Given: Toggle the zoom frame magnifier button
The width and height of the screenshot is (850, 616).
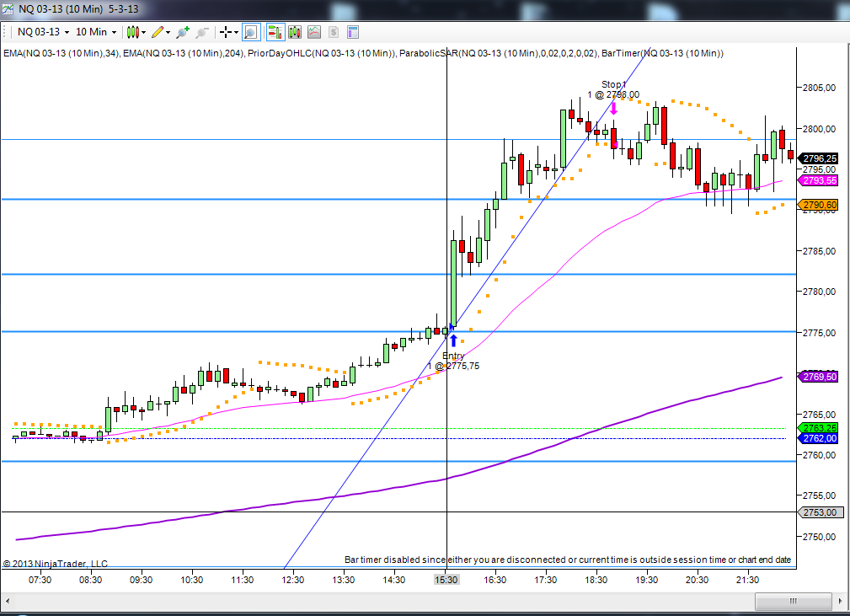Looking at the screenshot, I should click(x=250, y=33).
